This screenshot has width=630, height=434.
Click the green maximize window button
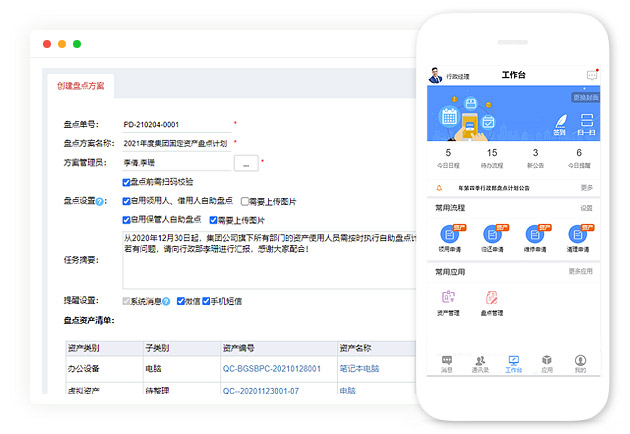[x=77, y=44]
